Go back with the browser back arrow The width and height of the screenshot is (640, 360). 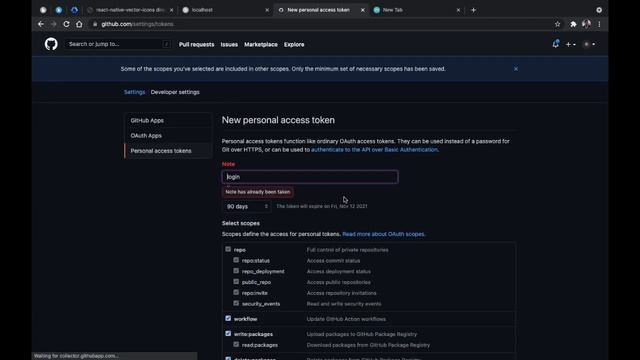(41, 24)
